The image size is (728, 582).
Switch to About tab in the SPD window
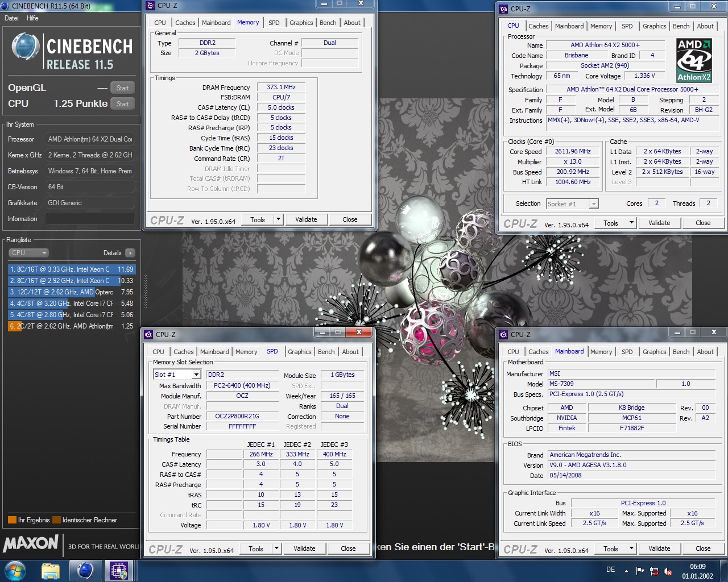pos(350,352)
